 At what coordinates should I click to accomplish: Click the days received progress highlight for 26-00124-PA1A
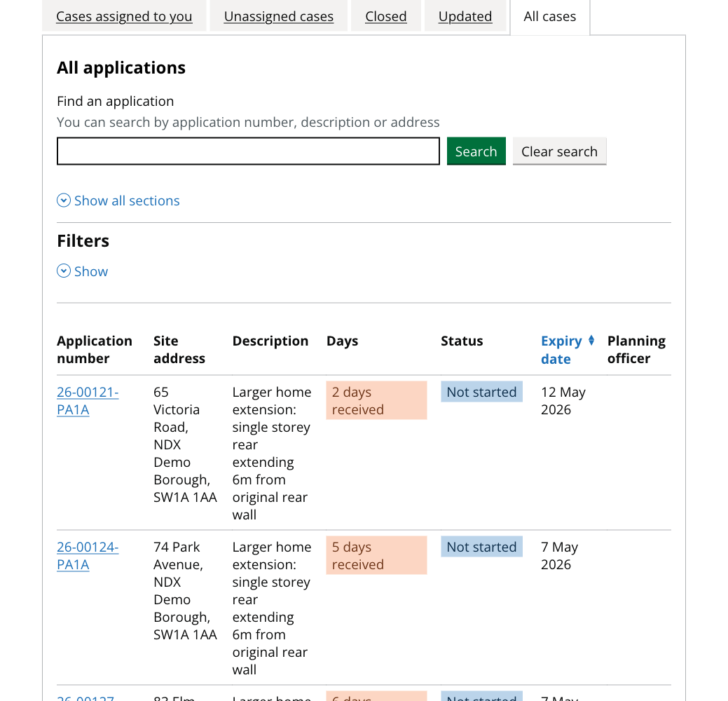pos(376,555)
